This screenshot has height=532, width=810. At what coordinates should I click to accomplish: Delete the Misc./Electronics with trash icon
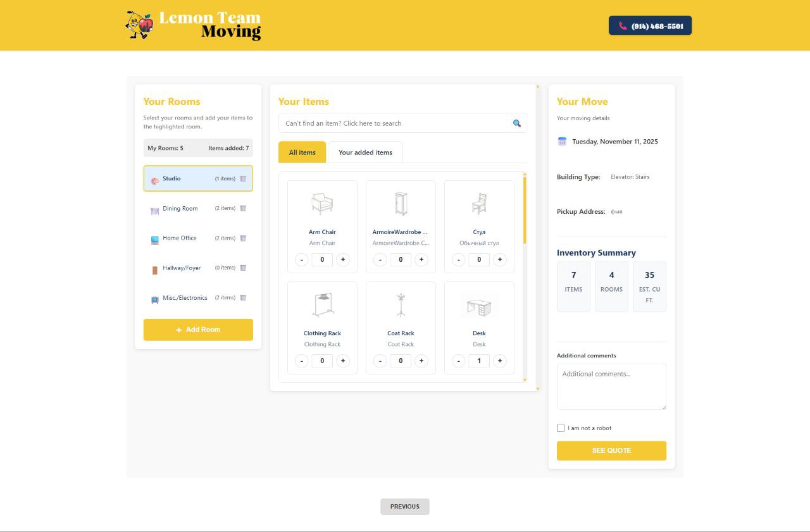(x=242, y=297)
